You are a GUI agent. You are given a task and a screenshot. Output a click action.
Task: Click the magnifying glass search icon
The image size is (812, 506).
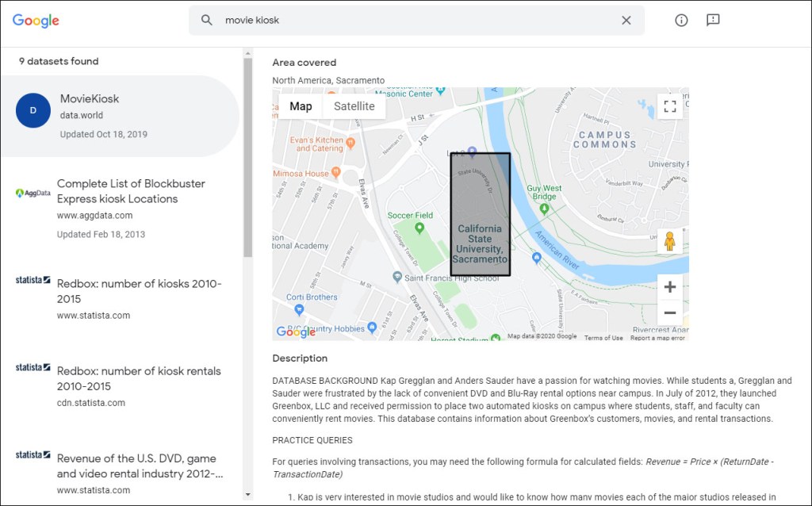click(207, 20)
